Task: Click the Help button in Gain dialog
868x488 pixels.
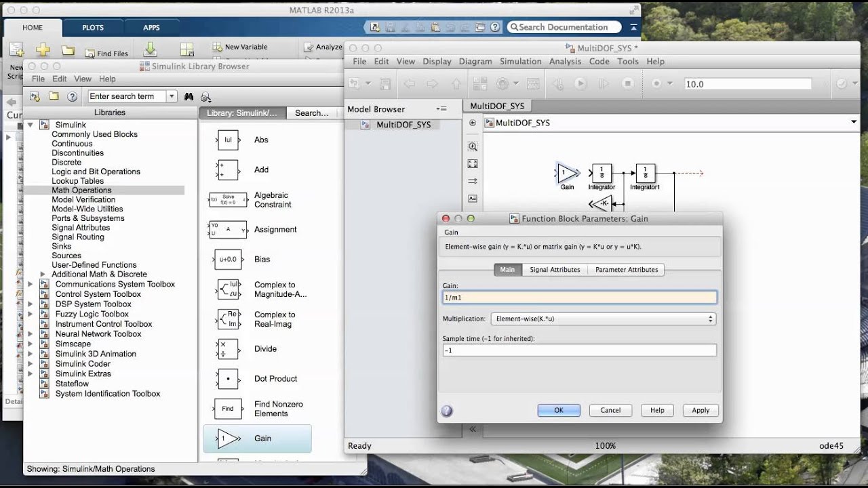Action: pos(657,410)
